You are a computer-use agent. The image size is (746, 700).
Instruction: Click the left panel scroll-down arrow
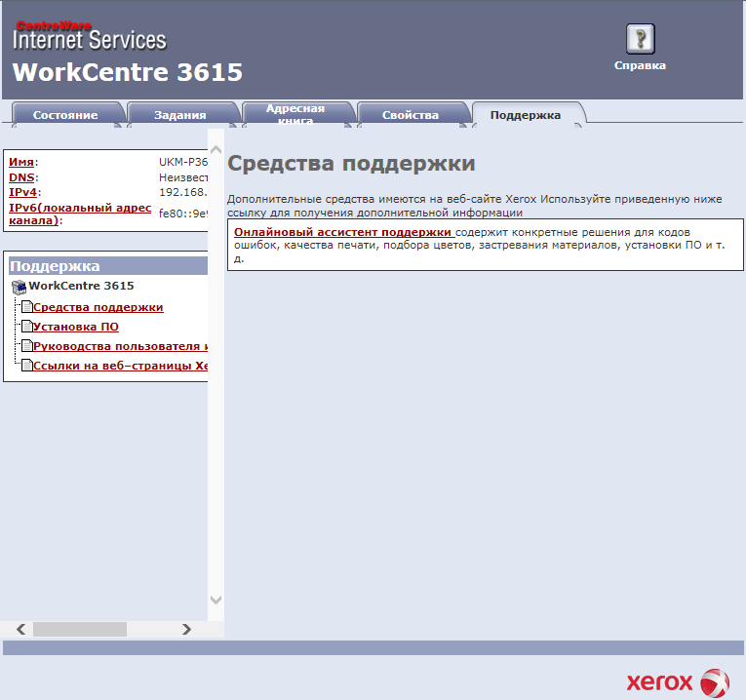[x=216, y=601]
